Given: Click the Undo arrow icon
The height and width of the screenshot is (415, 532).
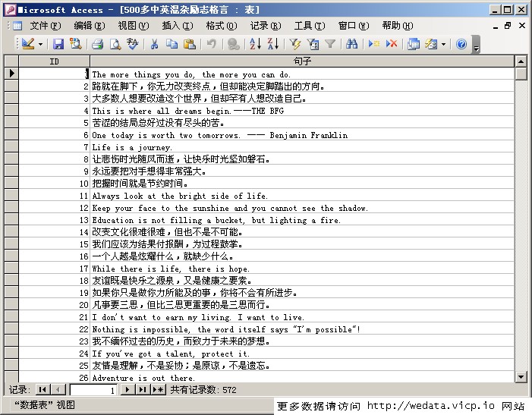Looking at the screenshot, I should [x=212, y=44].
